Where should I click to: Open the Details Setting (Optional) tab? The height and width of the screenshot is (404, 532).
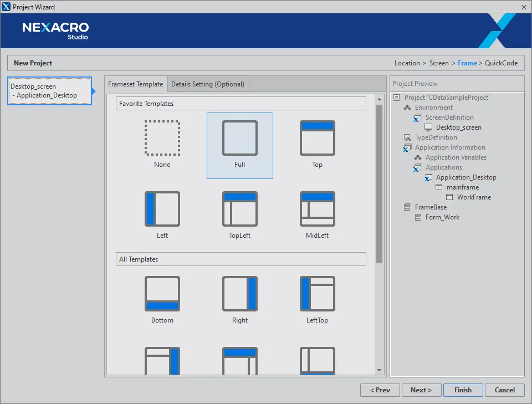[208, 84]
